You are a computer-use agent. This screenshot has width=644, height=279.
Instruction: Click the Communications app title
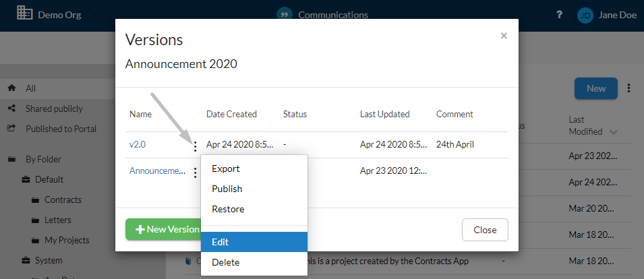[333, 15]
